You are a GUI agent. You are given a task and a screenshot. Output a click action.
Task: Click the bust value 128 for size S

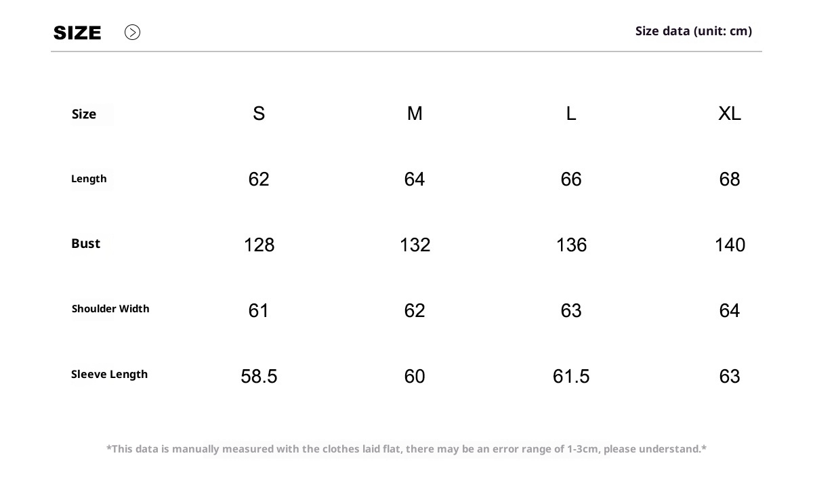(x=259, y=245)
